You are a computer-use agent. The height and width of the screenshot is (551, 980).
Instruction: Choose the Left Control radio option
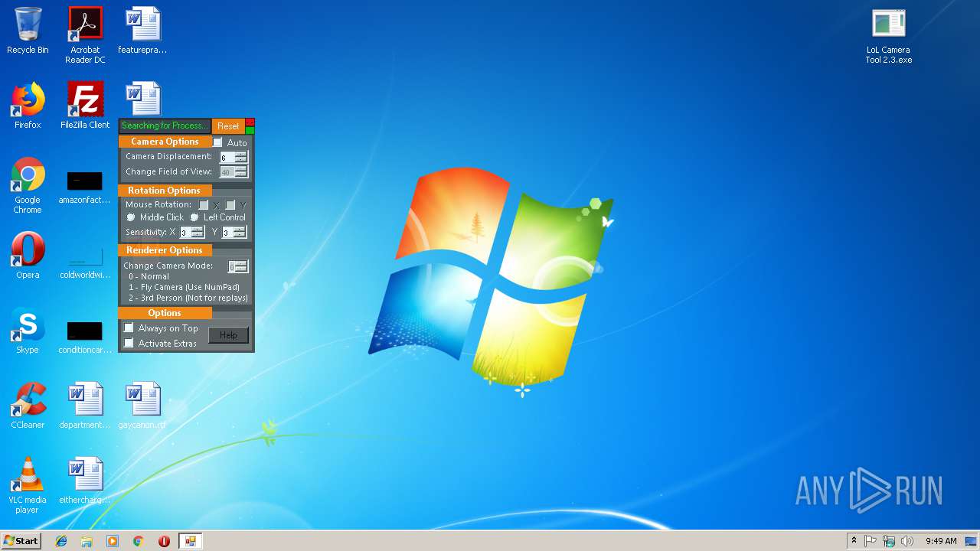pos(194,217)
